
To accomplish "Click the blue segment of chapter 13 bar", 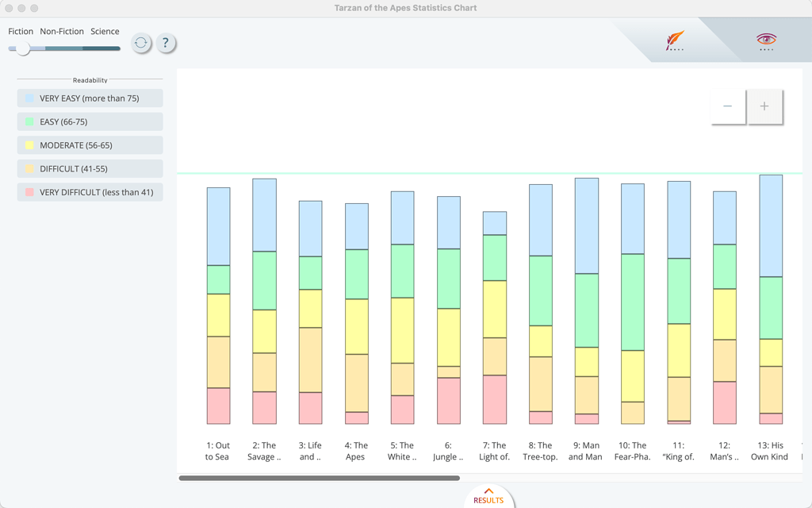I will (x=771, y=226).
